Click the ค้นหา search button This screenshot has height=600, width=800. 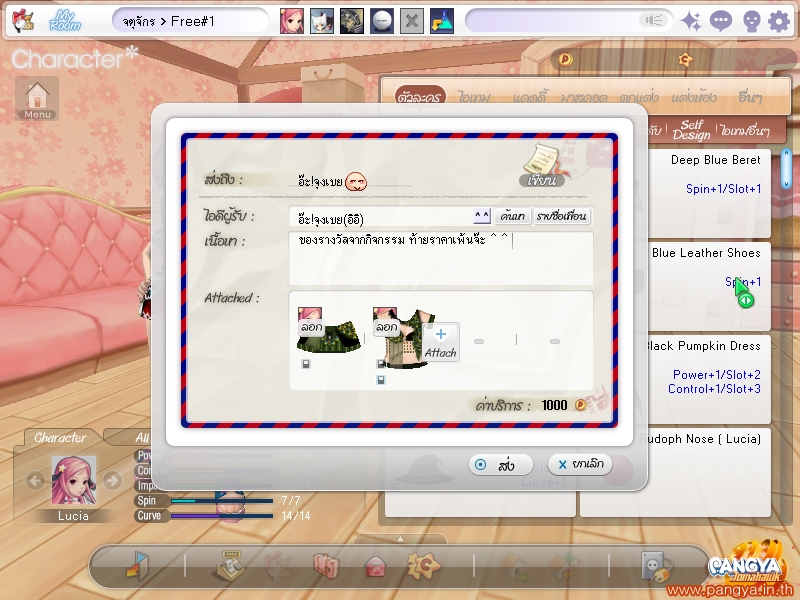(x=513, y=216)
